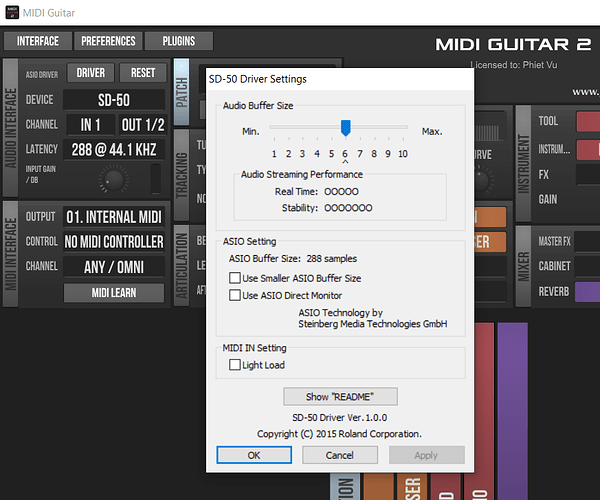Click the Licensed to: Phiet Vu text
The width and height of the screenshot is (600, 500).
[514, 65]
